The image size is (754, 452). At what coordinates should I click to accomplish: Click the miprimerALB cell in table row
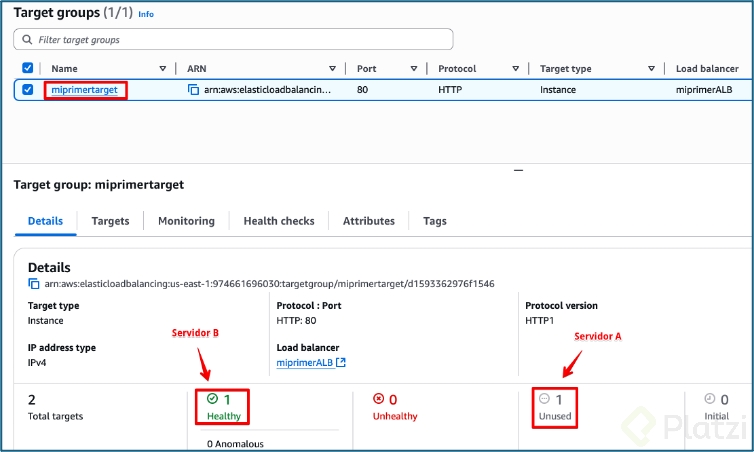[x=704, y=90]
